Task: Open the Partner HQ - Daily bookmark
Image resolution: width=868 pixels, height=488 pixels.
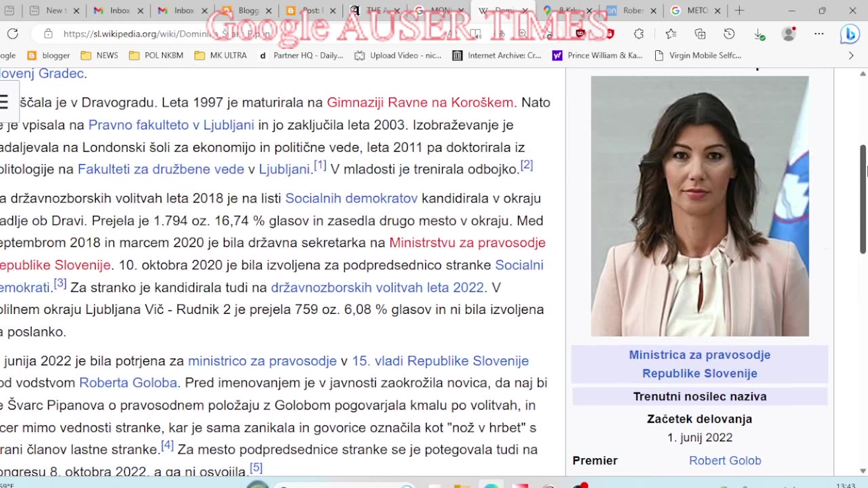Action: tap(301, 56)
